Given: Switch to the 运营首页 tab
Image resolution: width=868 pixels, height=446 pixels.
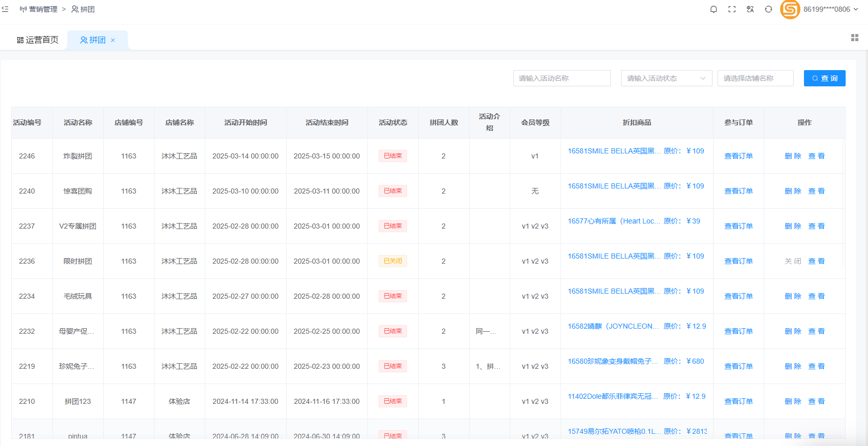Looking at the screenshot, I should (x=38, y=40).
